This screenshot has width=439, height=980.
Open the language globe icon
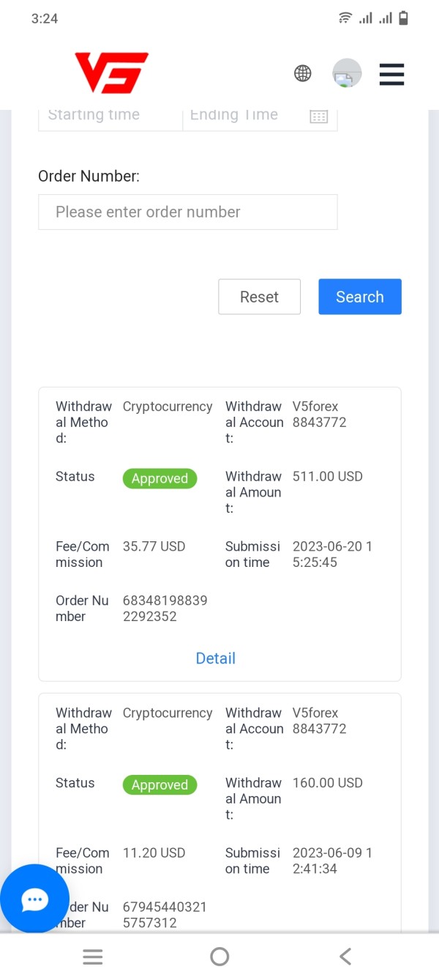pyautogui.click(x=302, y=73)
